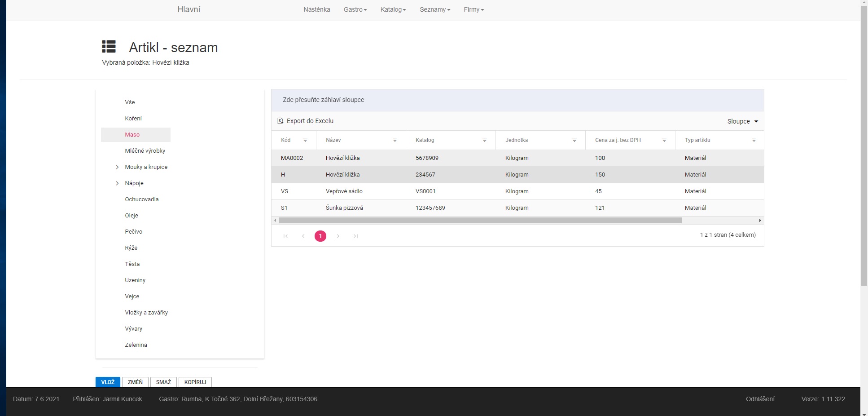Go to first page of the grid
Screen dimensions: 868x416
pyautogui.click(x=285, y=236)
